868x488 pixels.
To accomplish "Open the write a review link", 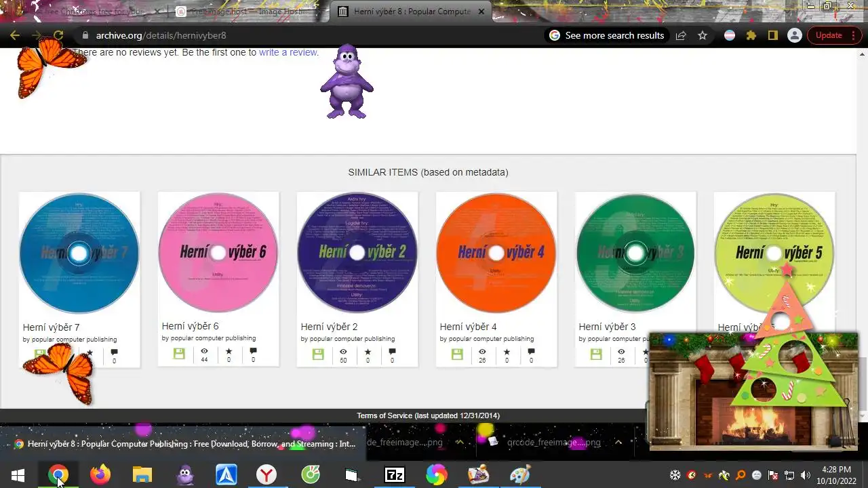I will [288, 52].
